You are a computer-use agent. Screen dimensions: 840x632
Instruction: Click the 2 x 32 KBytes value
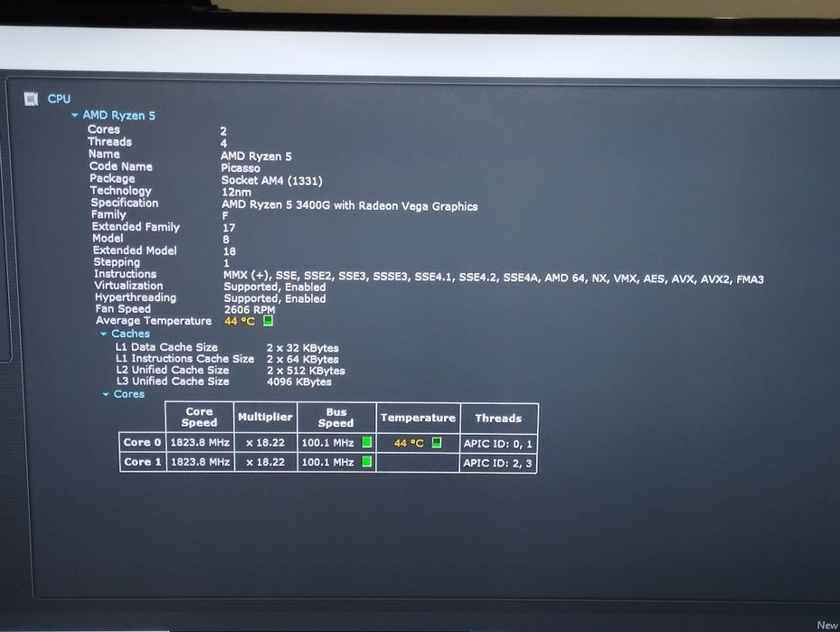click(303, 348)
